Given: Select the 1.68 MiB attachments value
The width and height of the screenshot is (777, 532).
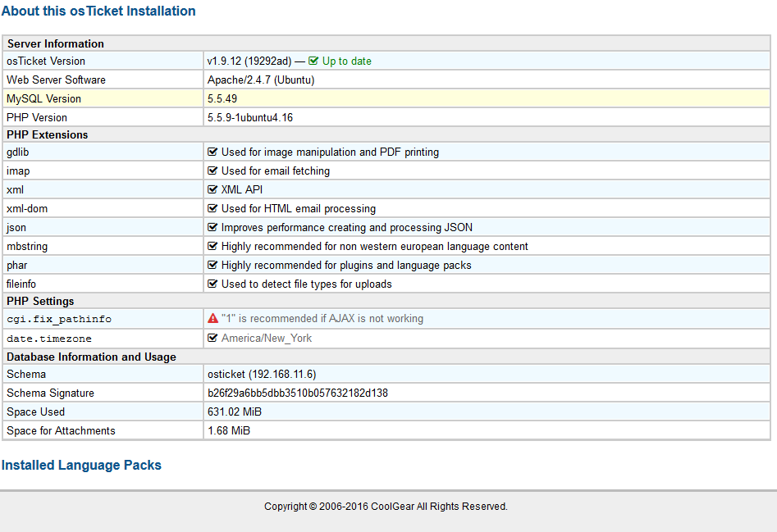Looking at the screenshot, I should 229,430.
